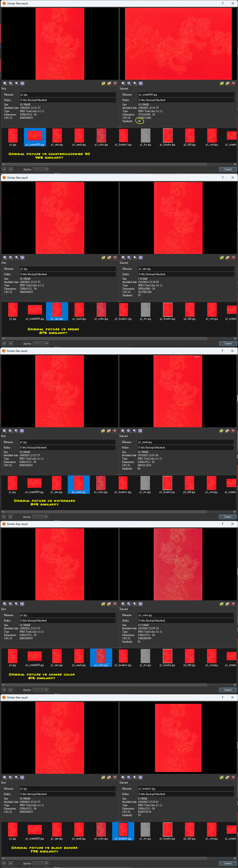238x868 pixels.
Task: Zoom out Selected pane in p1_mark window
Action: (x=123, y=431)
